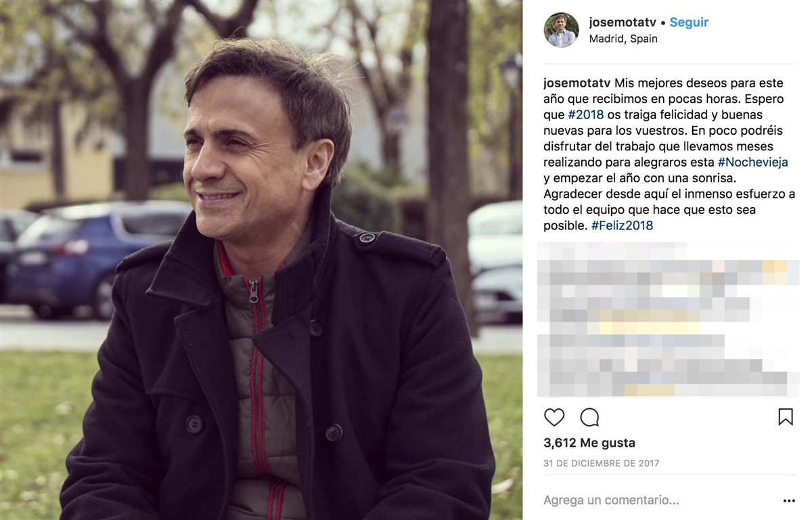Open the josemotatv profile avatar
812x520 pixels.
click(x=561, y=30)
